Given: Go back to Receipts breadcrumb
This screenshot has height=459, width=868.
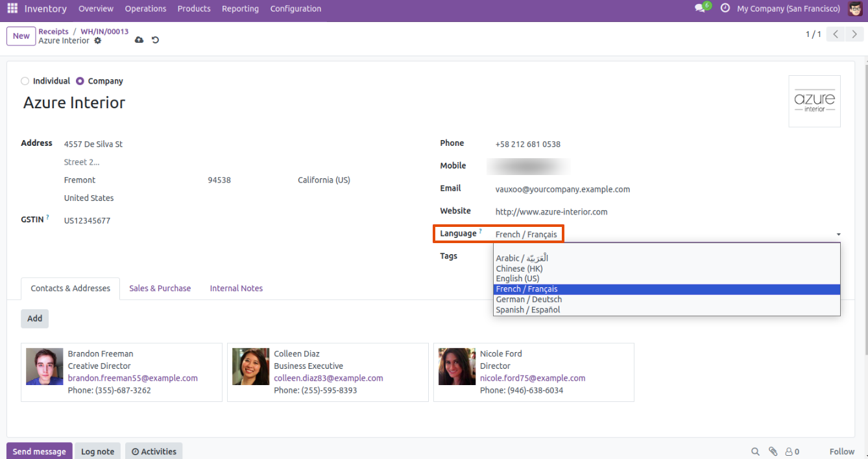Looking at the screenshot, I should 53,31.
